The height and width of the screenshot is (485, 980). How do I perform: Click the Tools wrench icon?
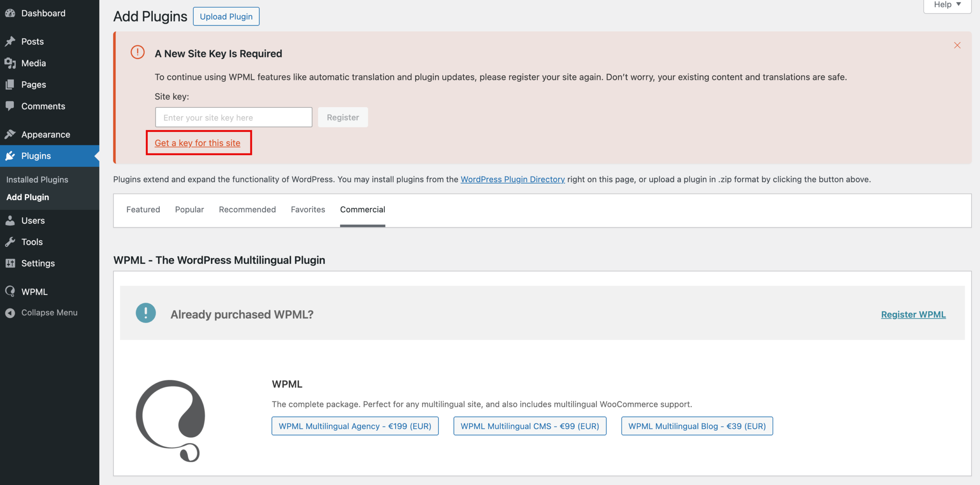click(x=10, y=242)
